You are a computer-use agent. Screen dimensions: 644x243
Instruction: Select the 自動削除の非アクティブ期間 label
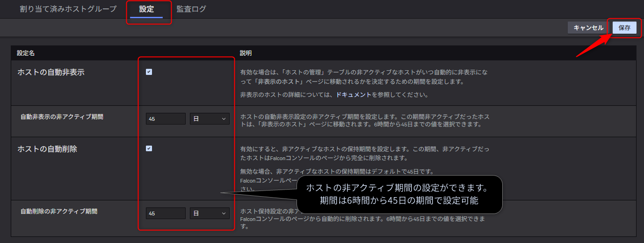[59, 211]
